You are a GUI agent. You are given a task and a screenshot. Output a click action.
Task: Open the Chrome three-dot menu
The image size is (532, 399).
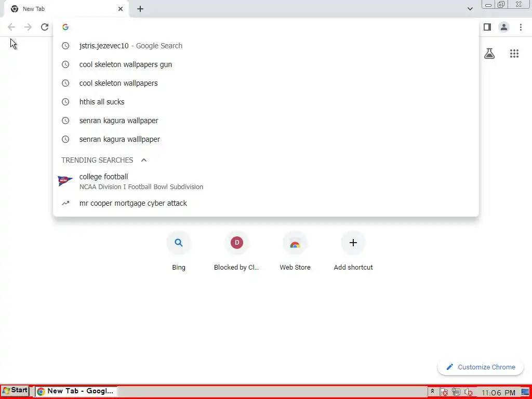click(521, 27)
